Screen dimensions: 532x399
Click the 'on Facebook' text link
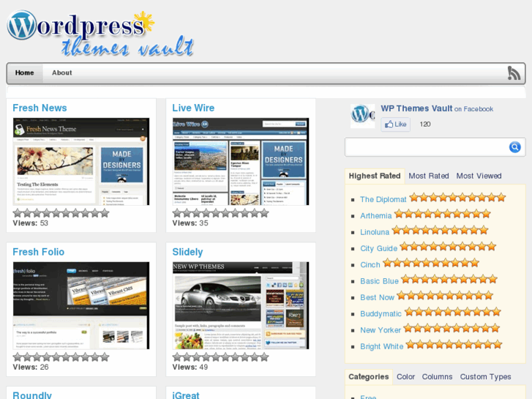point(473,109)
